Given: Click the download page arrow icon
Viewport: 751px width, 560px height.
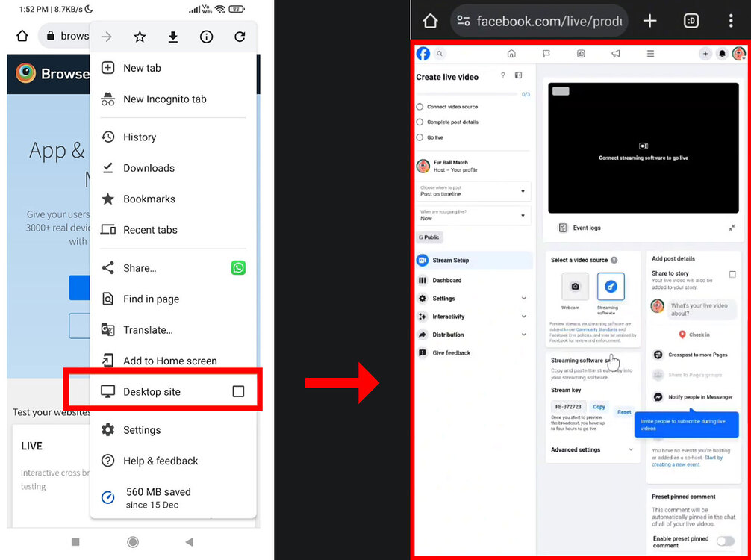Looking at the screenshot, I should (173, 37).
